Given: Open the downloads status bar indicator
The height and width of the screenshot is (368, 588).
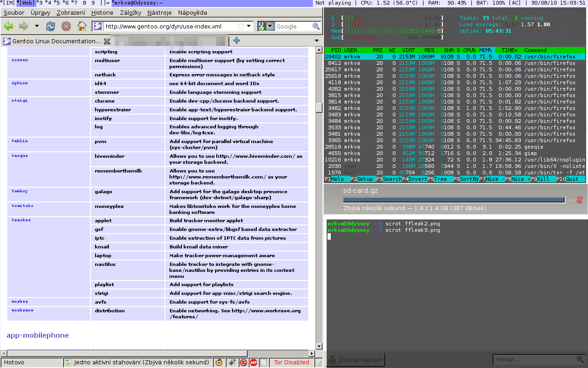Looking at the screenshot, I should (138, 362).
